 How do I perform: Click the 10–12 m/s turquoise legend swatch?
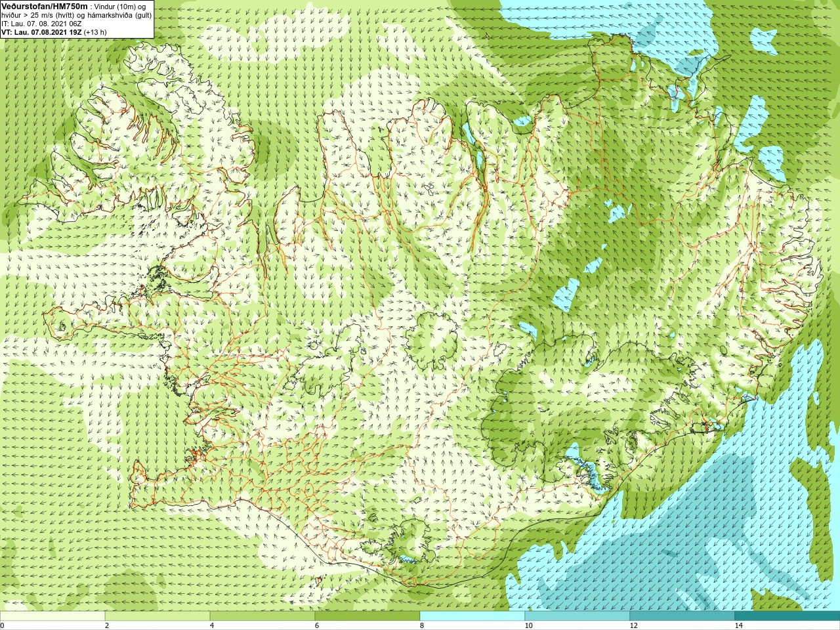(x=577, y=616)
